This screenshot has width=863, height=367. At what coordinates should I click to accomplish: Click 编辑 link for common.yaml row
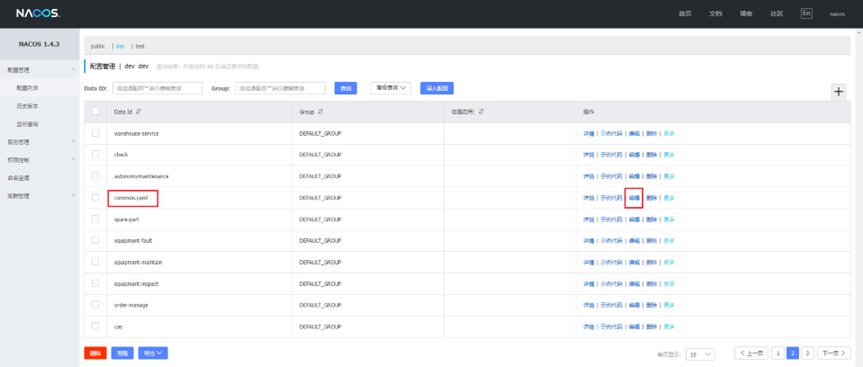click(635, 198)
